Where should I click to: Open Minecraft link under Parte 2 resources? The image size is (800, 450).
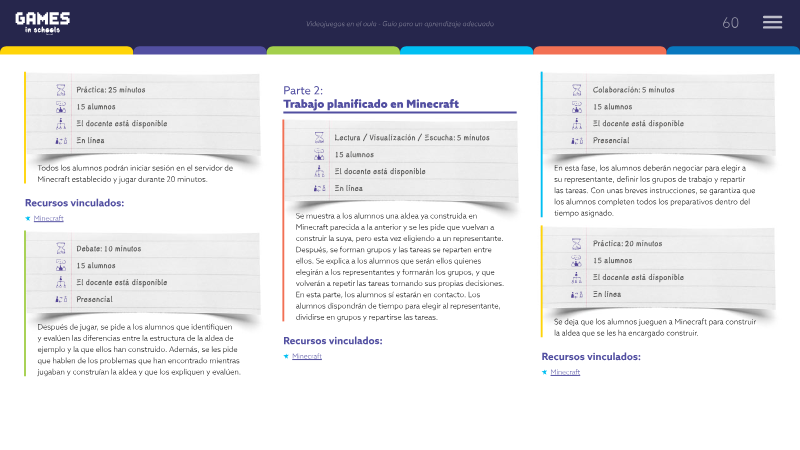point(307,356)
